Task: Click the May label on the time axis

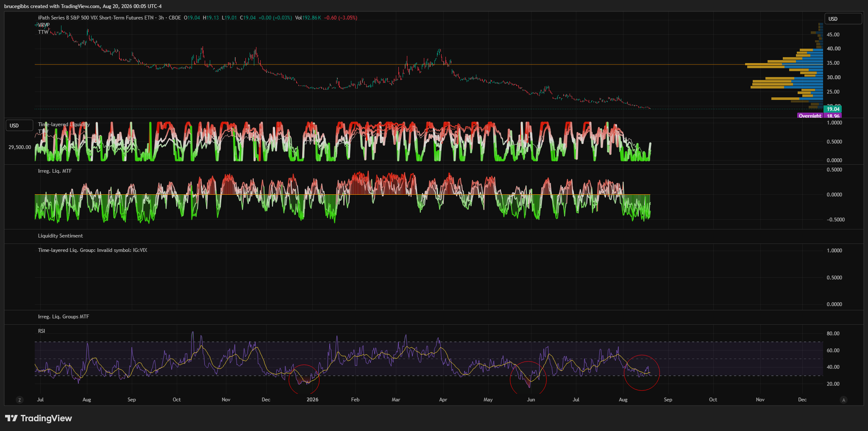Action: [488, 400]
